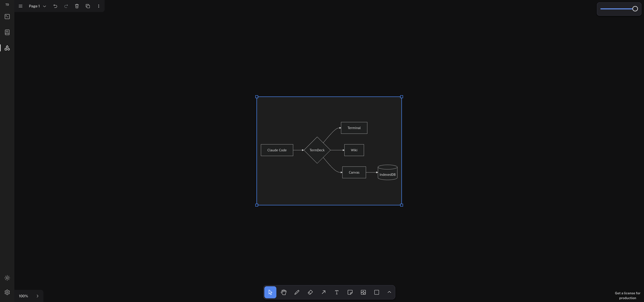Open the Terminal panel sidebar icon
644x302 pixels.
(7, 16)
